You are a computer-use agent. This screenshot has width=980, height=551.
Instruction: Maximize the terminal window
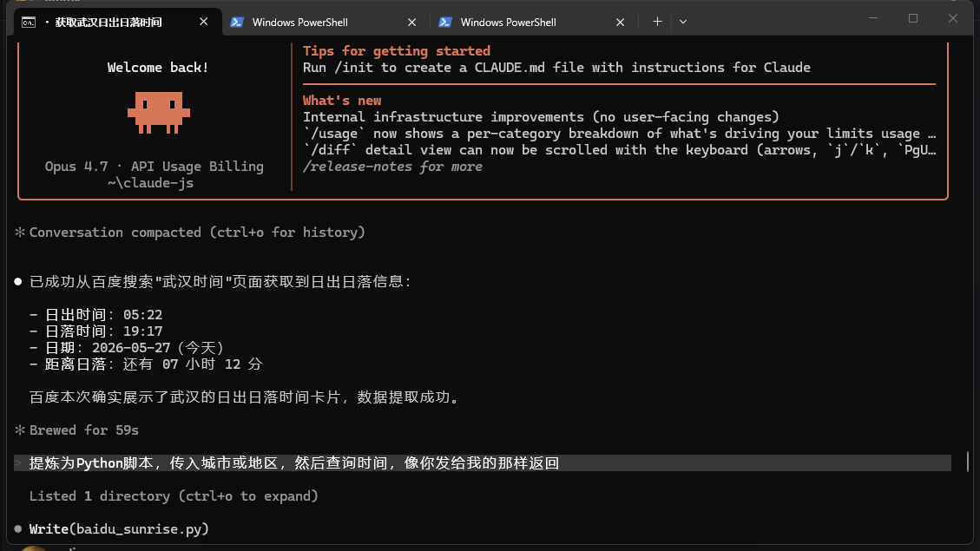pyautogui.click(x=913, y=19)
